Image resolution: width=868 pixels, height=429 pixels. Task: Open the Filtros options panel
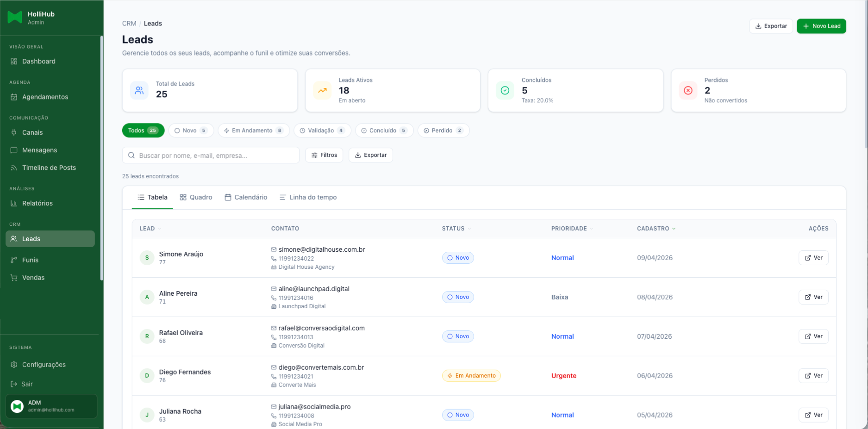(x=324, y=155)
